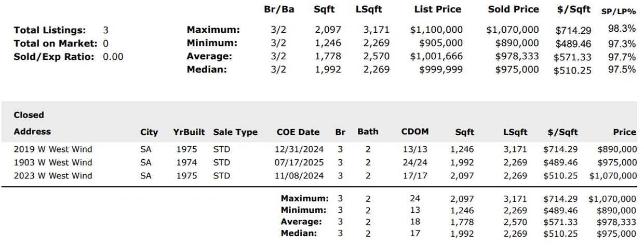This screenshot has width=644, height=243.
Task: Click the Bath column header
Action: point(368,132)
